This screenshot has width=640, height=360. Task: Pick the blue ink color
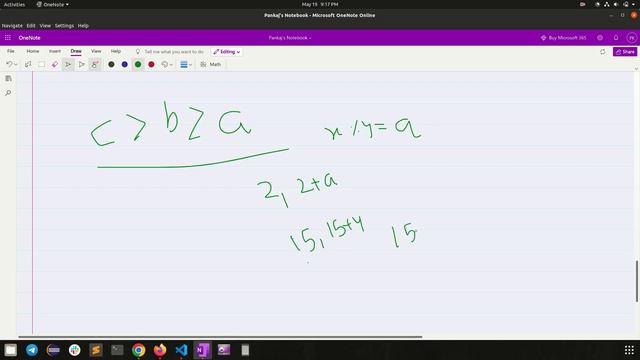coord(124,64)
